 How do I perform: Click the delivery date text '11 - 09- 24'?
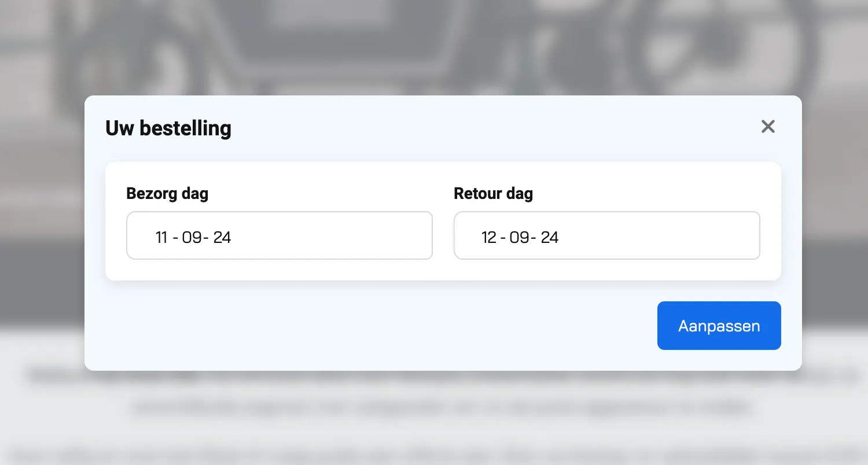pos(193,237)
